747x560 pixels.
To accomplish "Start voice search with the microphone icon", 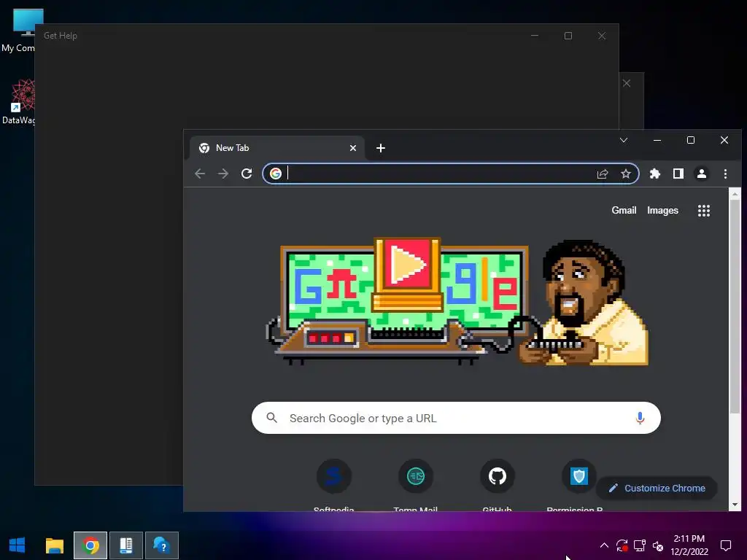I will click(x=640, y=418).
